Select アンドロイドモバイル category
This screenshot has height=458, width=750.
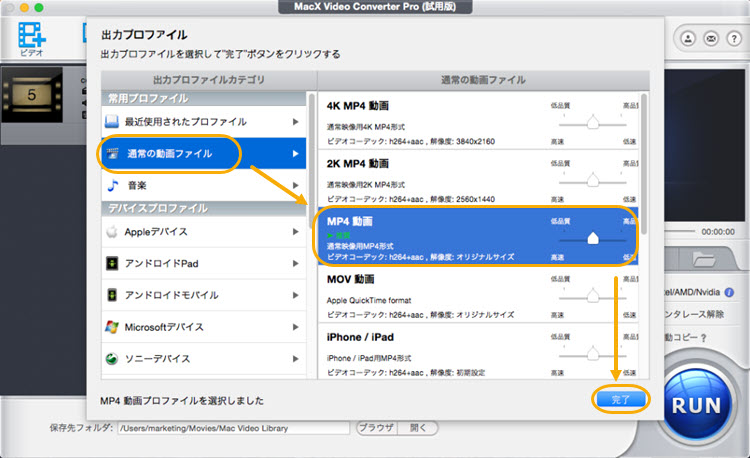[204, 295]
